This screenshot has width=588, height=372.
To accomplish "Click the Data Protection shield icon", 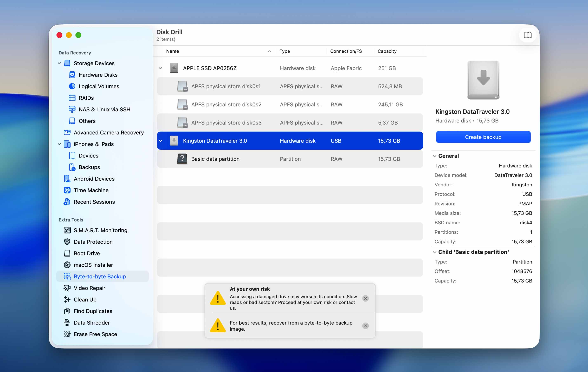I will [67, 241].
